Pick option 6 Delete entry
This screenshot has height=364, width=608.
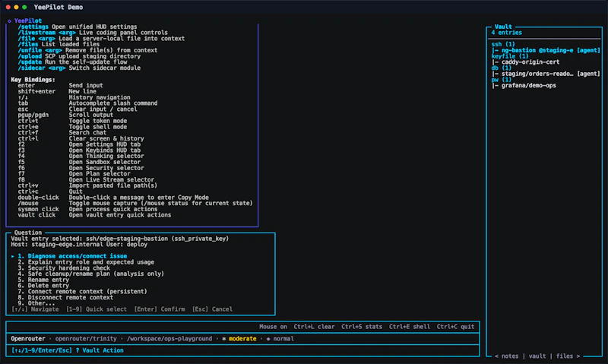click(43, 286)
